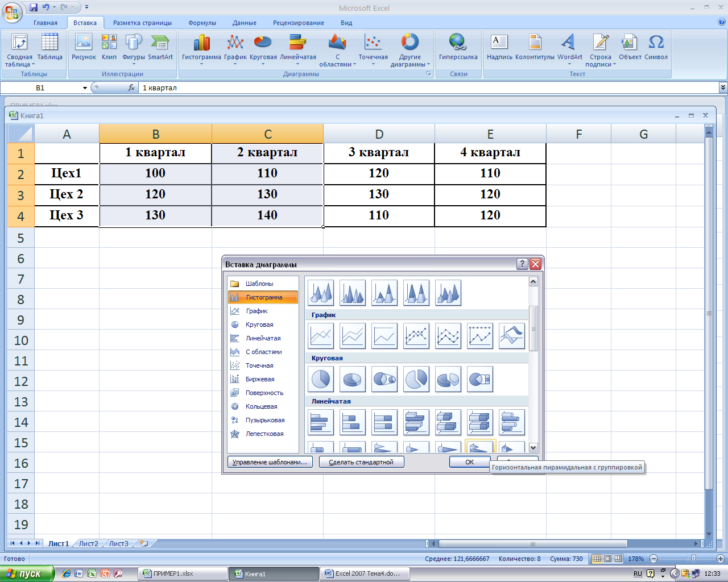Open the Формулы ribbon tab
Viewport: 728px width, 582px height.
(202, 23)
